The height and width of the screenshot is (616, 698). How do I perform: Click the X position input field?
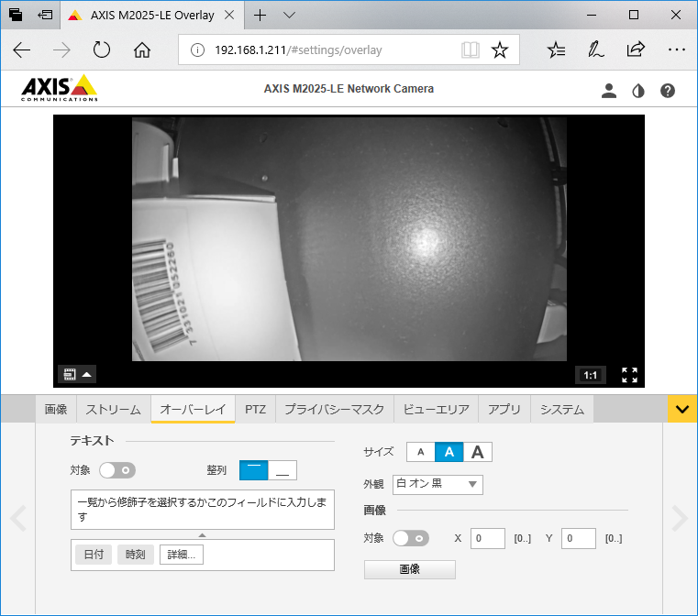(x=488, y=539)
